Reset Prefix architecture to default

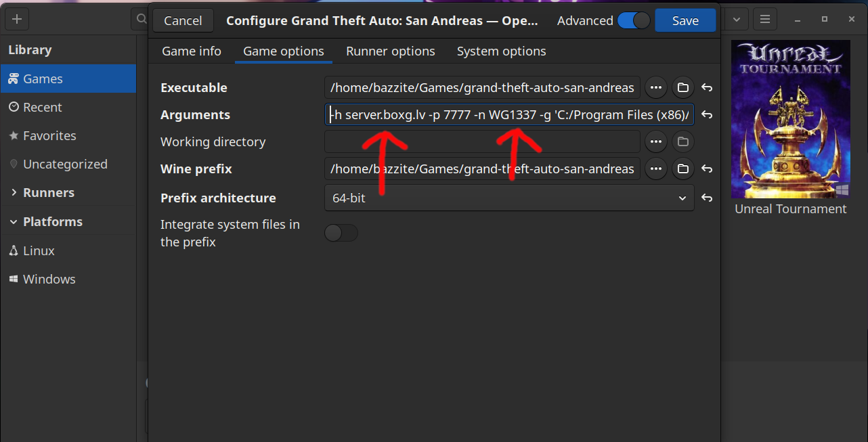pyautogui.click(x=707, y=198)
